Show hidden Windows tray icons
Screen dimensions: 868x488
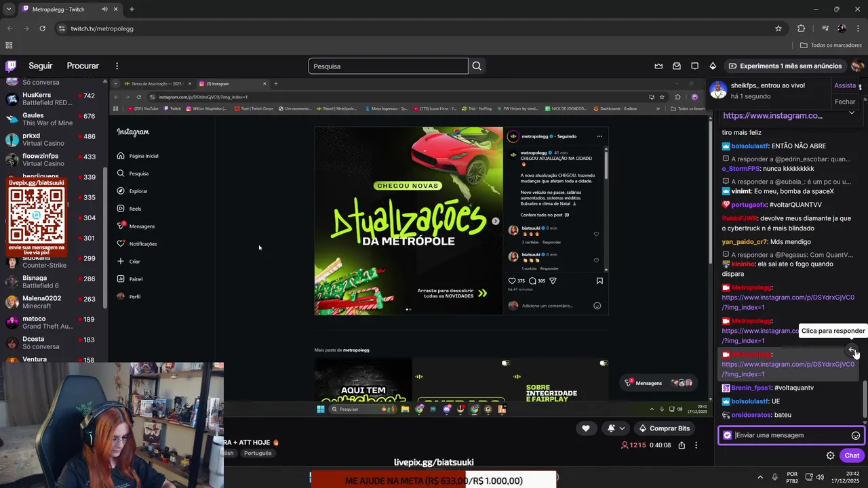(x=759, y=477)
